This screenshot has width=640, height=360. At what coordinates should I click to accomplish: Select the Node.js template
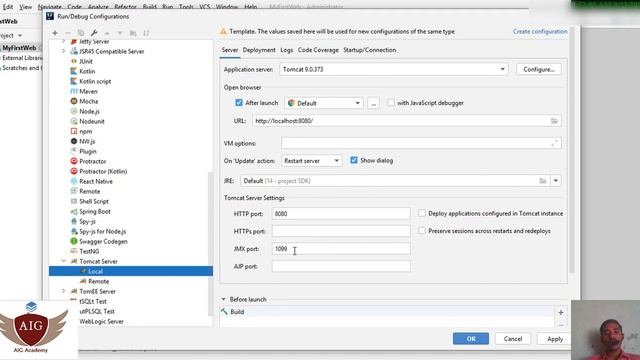pos(89,111)
